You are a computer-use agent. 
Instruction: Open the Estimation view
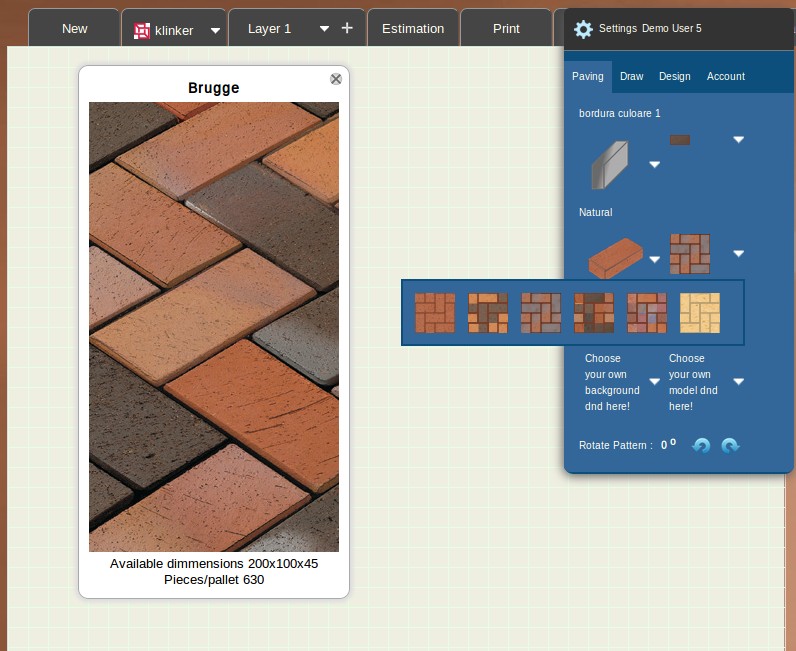[x=413, y=28]
